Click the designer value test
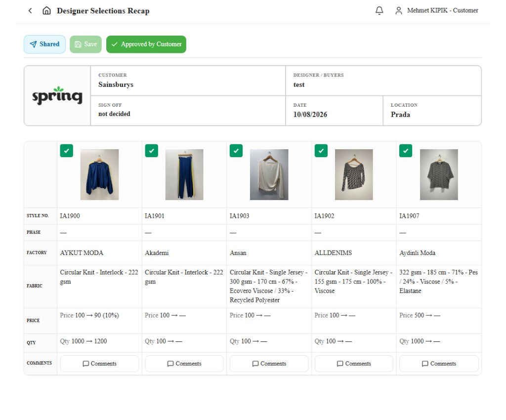 pyautogui.click(x=299, y=84)
